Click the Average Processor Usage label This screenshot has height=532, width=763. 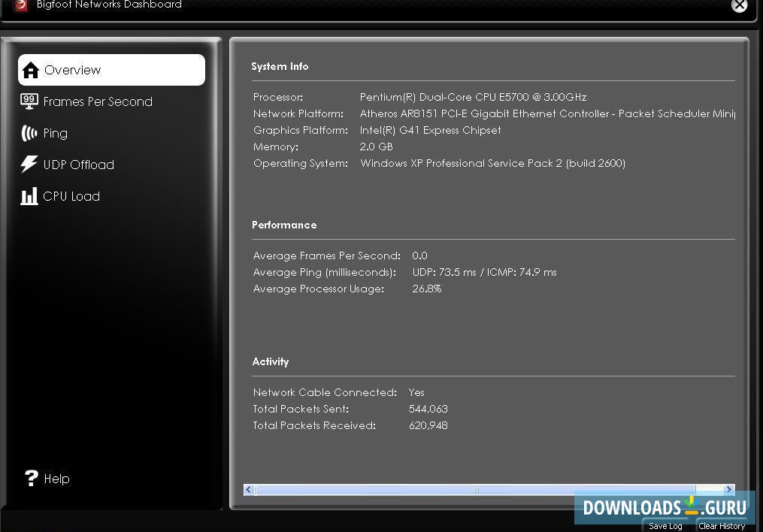tap(319, 289)
